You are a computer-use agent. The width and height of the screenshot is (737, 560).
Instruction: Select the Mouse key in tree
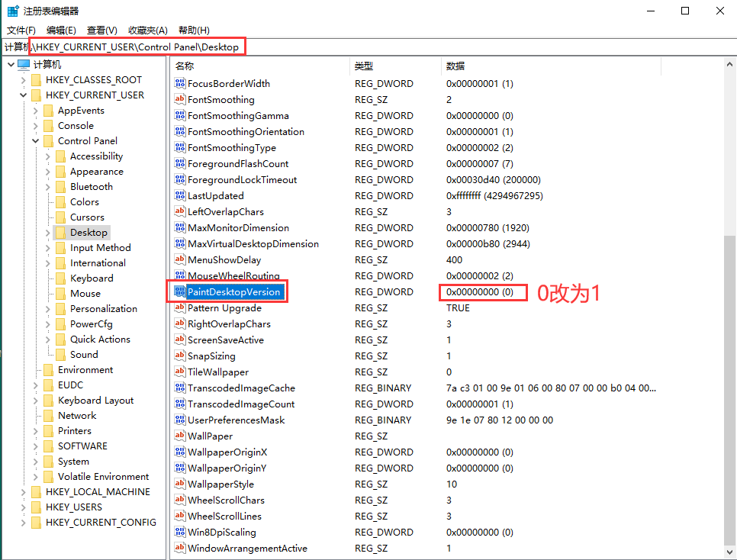(x=85, y=294)
